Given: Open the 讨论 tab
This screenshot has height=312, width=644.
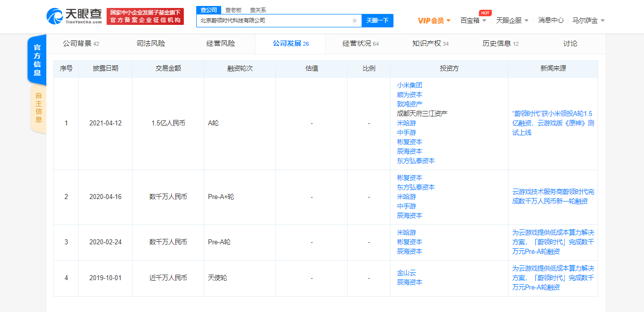Looking at the screenshot, I should click(570, 44).
